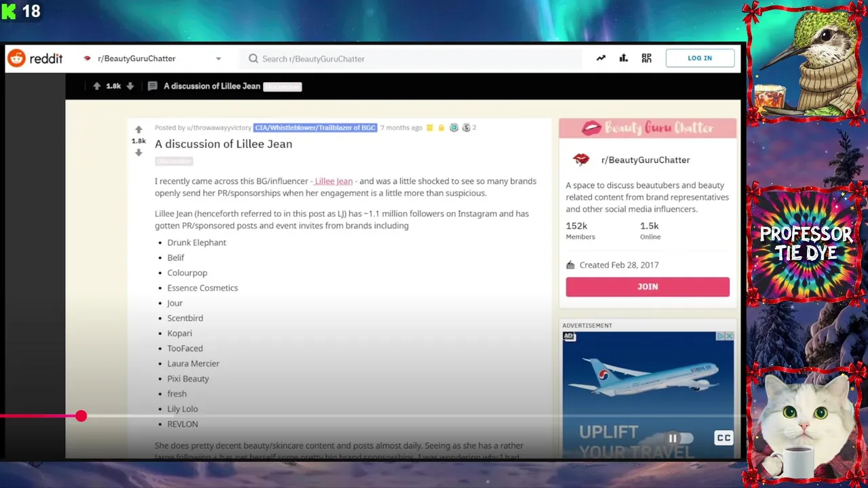Expand the r/BeautyGuruChatter community dropdown arrow

(218, 59)
